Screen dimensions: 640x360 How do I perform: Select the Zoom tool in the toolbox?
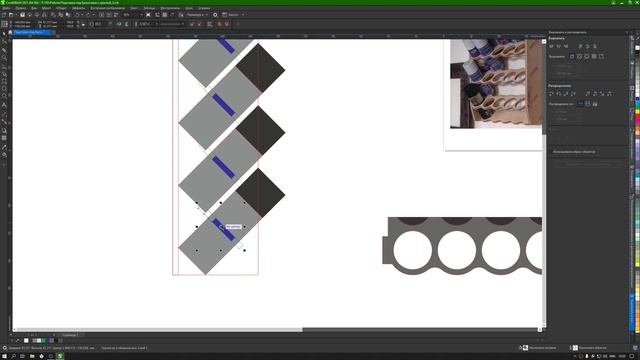[x=4, y=58]
